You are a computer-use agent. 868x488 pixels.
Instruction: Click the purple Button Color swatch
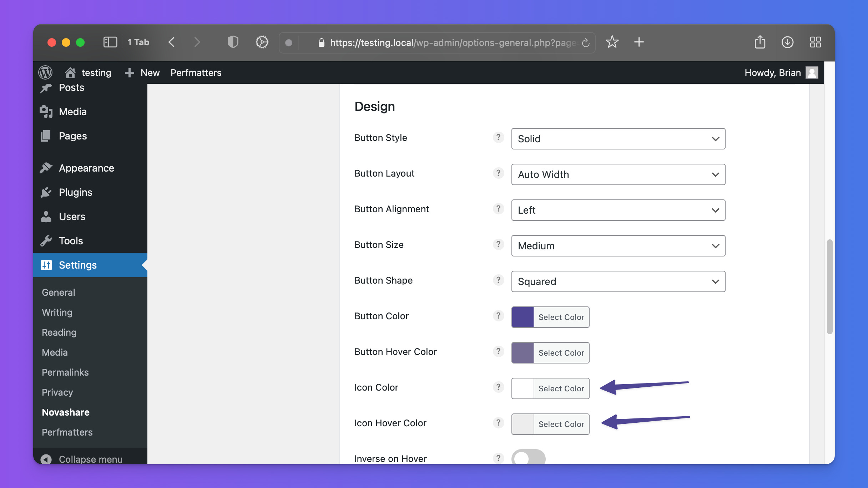tap(523, 317)
